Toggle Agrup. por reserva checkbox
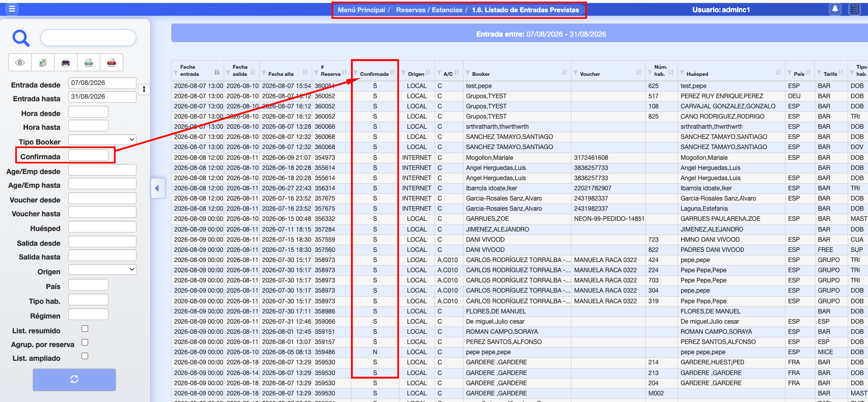868x402 pixels. [85, 342]
